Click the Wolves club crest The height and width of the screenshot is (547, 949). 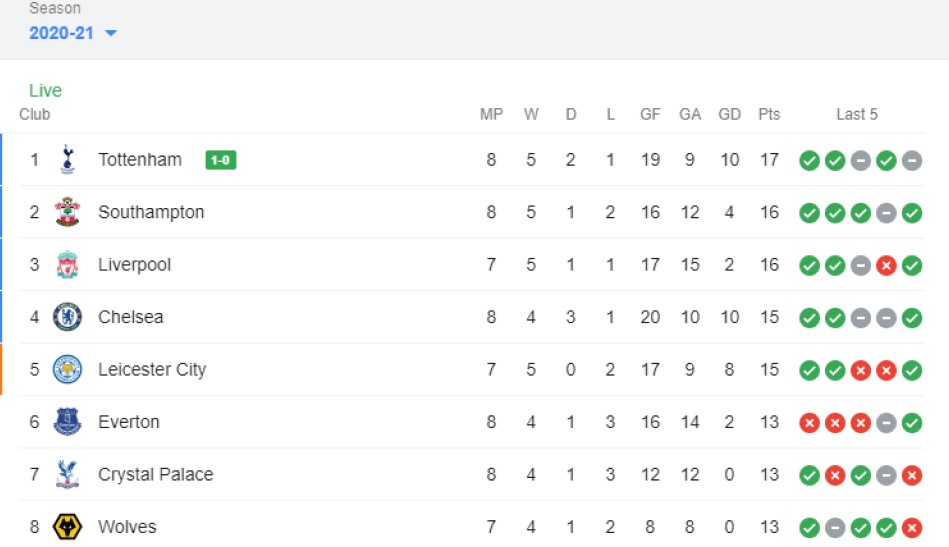click(x=67, y=526)
